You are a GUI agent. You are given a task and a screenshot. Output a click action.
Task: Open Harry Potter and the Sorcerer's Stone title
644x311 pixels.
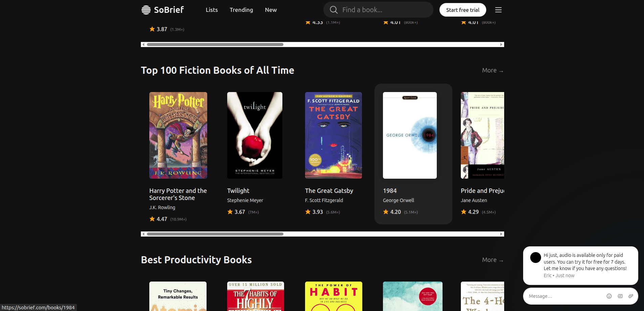178,194
